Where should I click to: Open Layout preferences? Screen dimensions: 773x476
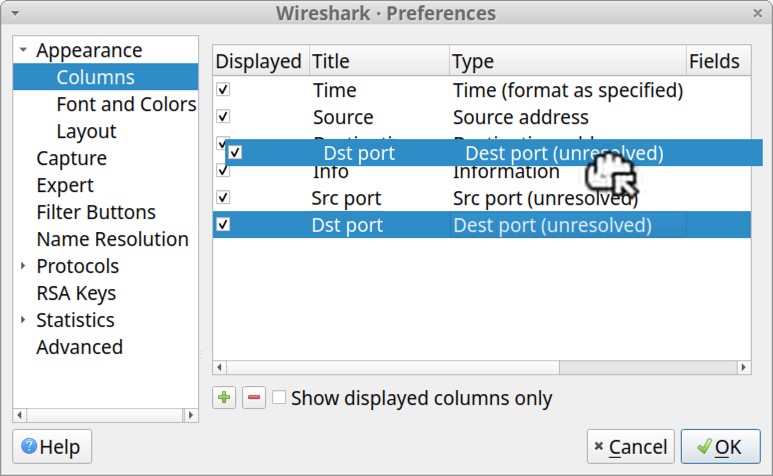click(86, 131)
